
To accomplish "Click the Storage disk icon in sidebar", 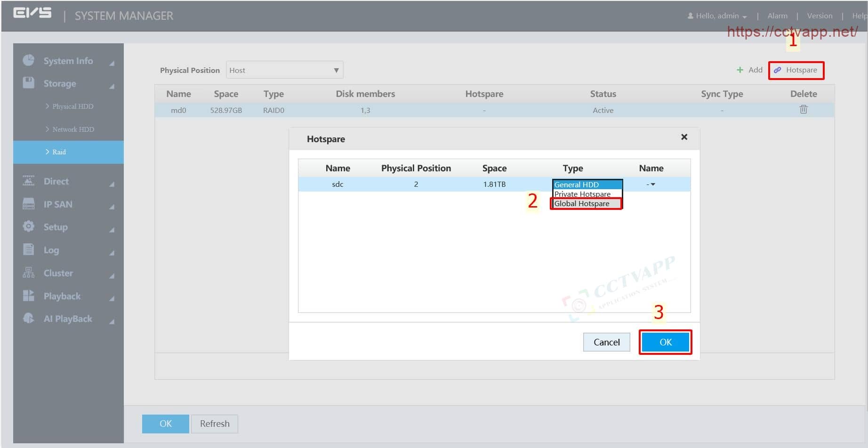I will 29,83.
